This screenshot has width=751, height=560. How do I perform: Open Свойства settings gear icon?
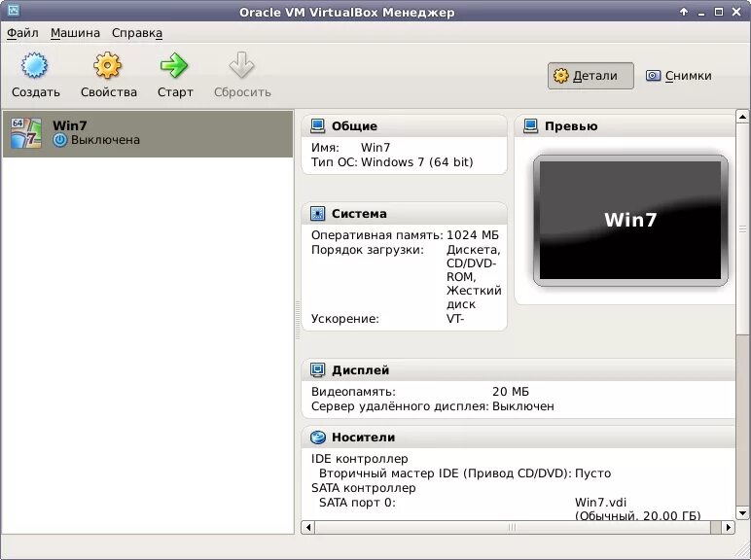pyautogui.click(x=107, y=65)
